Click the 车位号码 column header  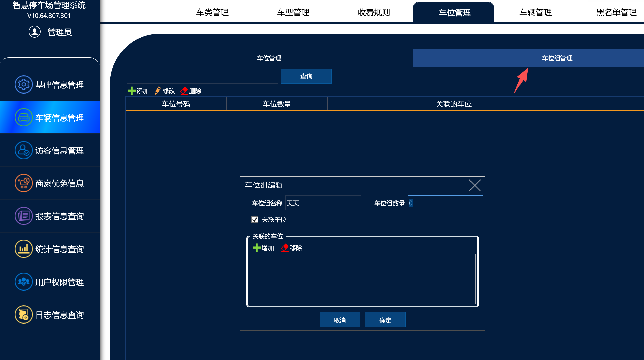click(176, 104)
